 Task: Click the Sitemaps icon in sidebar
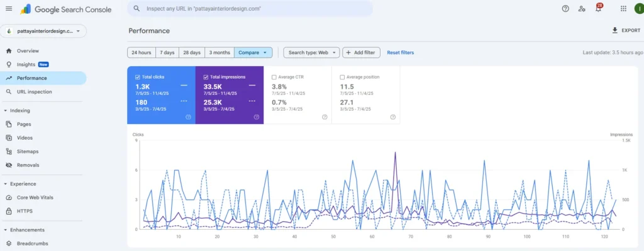pyautogui.click(x=9, y=151)
